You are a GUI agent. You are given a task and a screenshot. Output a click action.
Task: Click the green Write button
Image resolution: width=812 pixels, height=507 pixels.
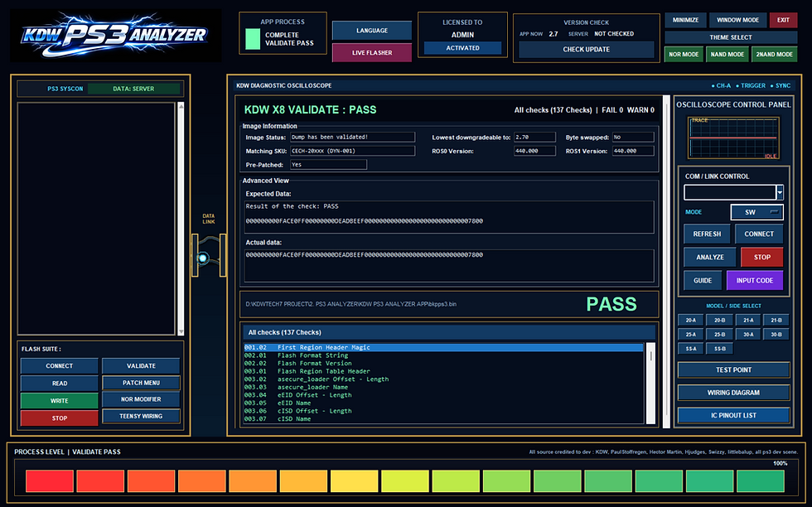click(x=59, y=401)
